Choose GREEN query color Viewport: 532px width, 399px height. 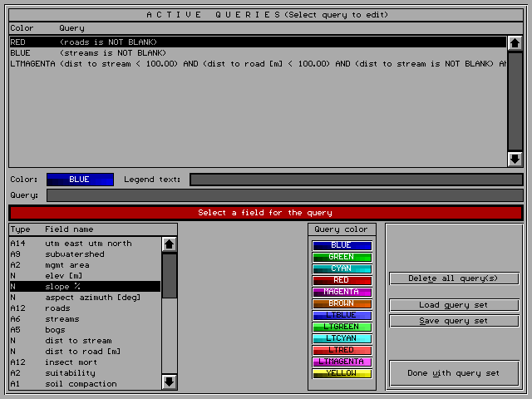(342, 257)
